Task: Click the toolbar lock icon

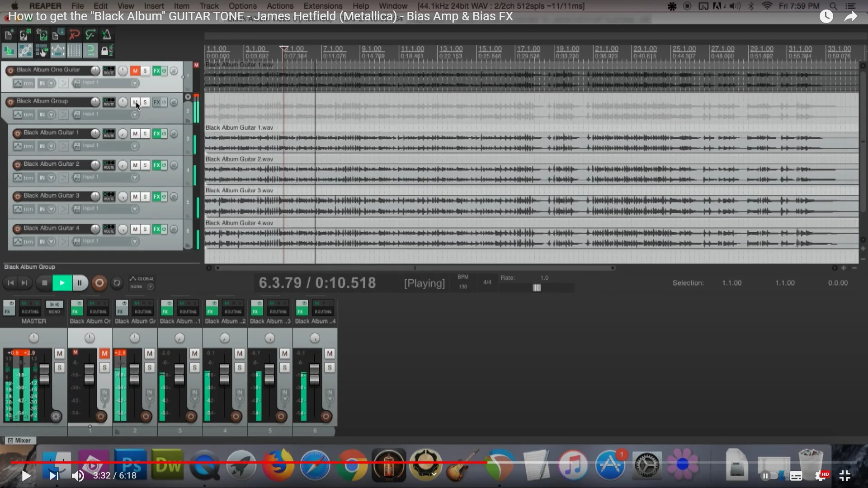Action: click(105, 51)
